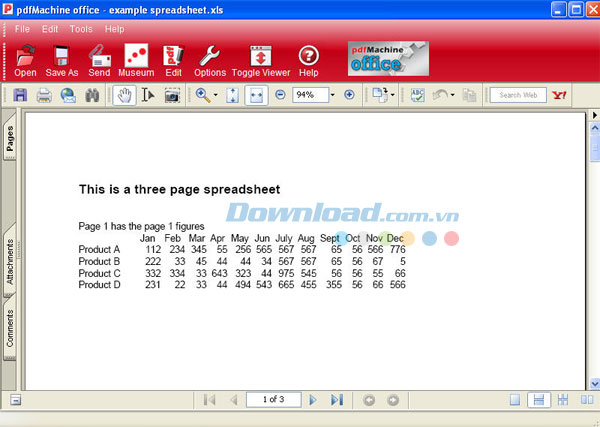
Task: Click the binoculars search icon
Action: tap(92, 95)
